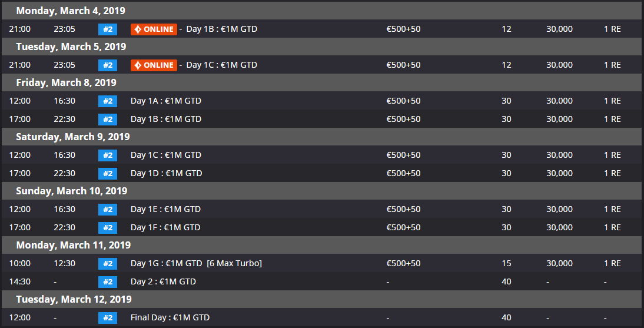
Task: Select the Sunday, March 10, 2019 header
Action: coord(71,191)
